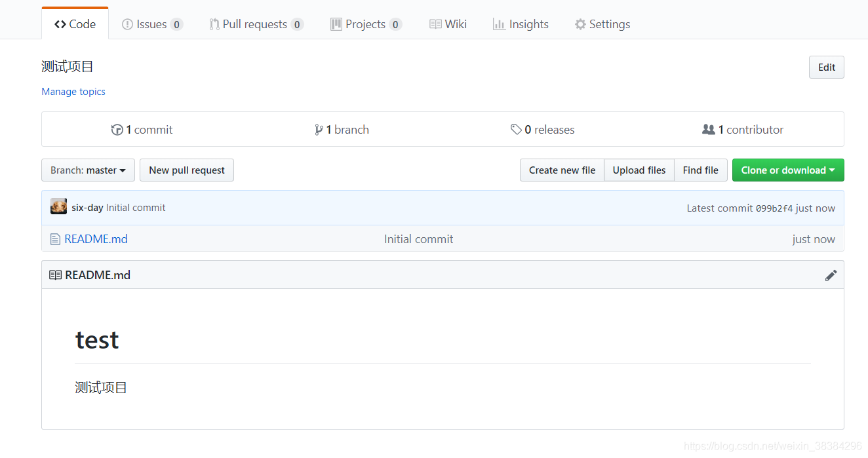Click the Projects tab board icon

click(336, 24)
